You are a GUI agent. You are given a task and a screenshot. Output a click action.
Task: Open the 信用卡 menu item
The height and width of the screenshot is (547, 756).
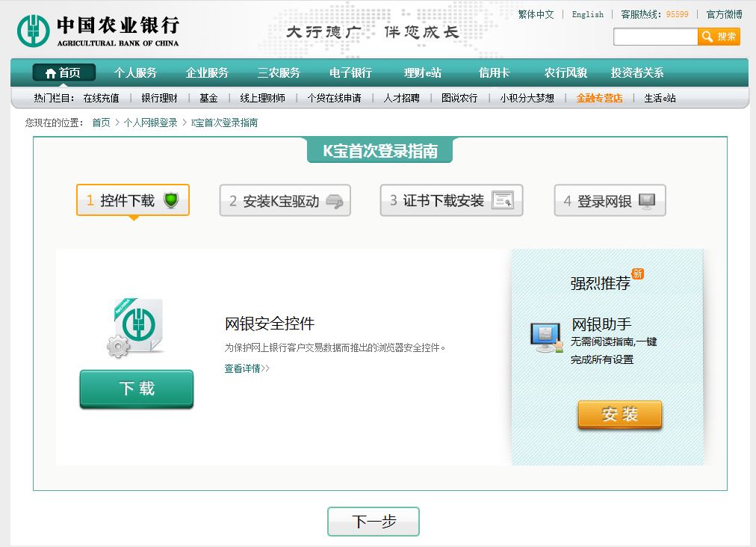pyautogui.click(x=494, y=73)
